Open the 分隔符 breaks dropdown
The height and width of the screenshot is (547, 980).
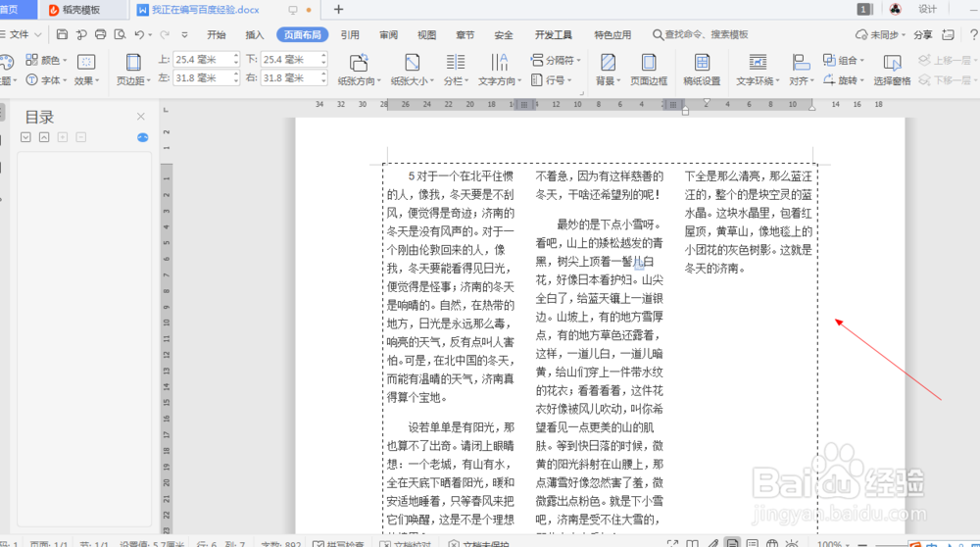click(556, 60)
